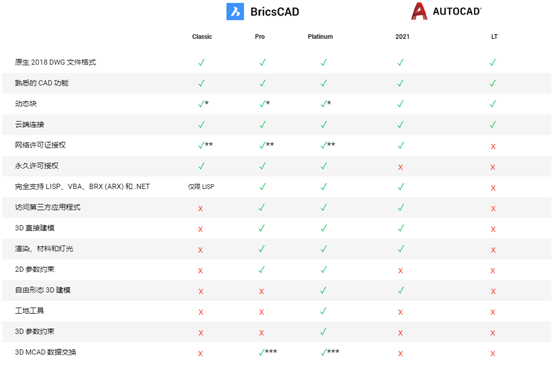Click the Platinum checkmark in the 工地工具 row
This screenshot has width=552, height=366.
point(324,311)
